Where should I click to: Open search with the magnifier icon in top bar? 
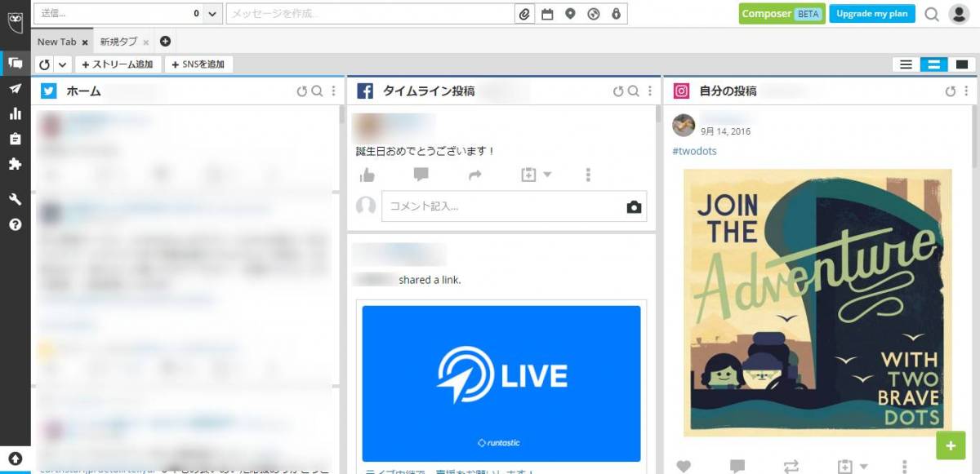(x=932, y=14)
